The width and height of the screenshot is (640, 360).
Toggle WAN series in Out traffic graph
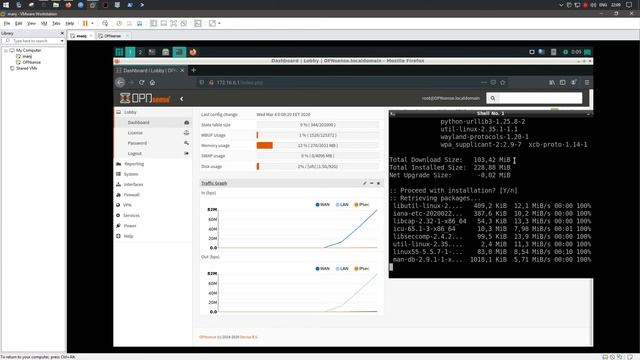pos(322,269)
